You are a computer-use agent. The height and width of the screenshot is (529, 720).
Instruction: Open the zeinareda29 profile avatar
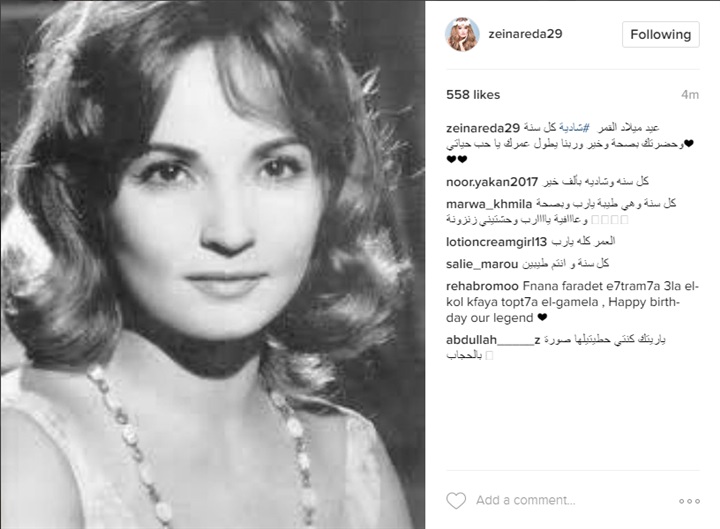(462, 34)
